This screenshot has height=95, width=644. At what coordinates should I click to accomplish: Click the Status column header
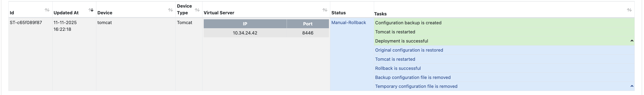338,13
